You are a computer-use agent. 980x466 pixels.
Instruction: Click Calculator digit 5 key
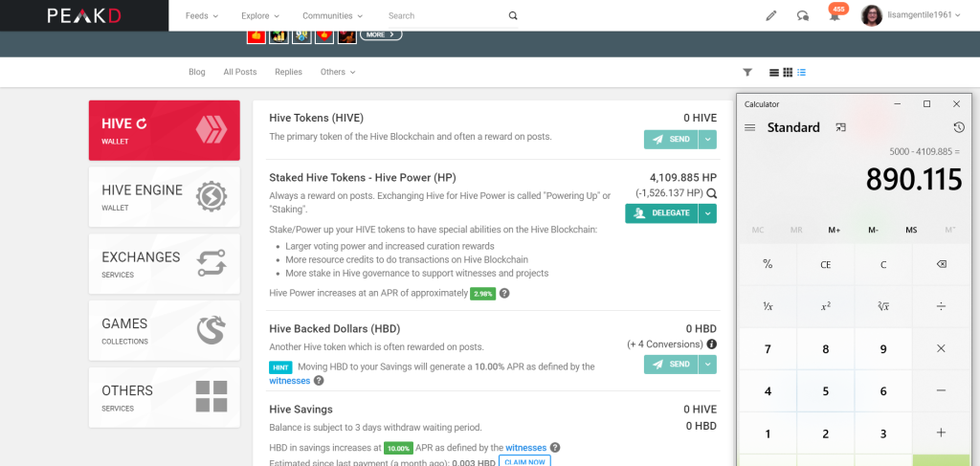826,391
